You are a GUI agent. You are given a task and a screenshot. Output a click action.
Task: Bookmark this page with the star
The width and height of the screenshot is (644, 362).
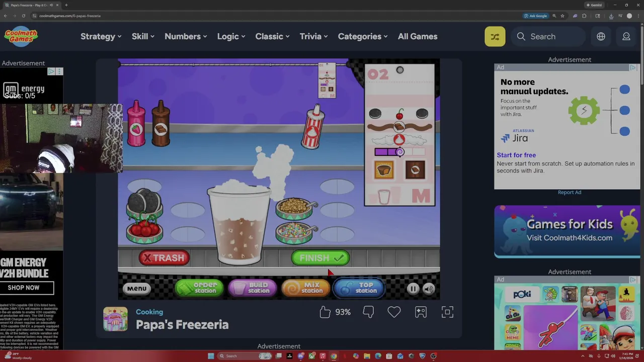(x=562, y=16)
